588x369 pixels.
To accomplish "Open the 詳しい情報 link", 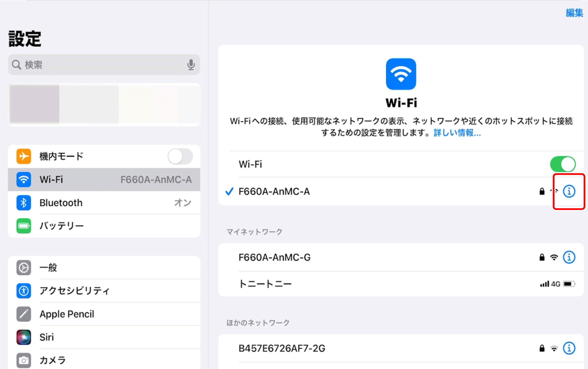I will (x=457, y=133).
